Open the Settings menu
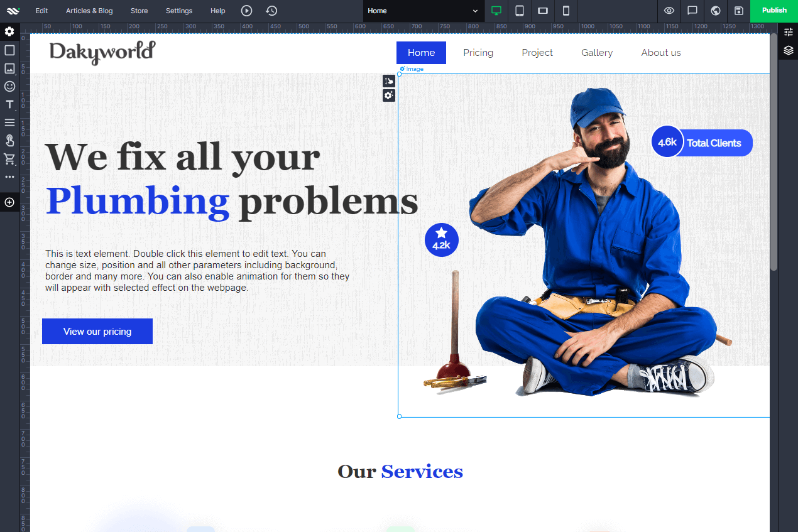 [179, 11]
